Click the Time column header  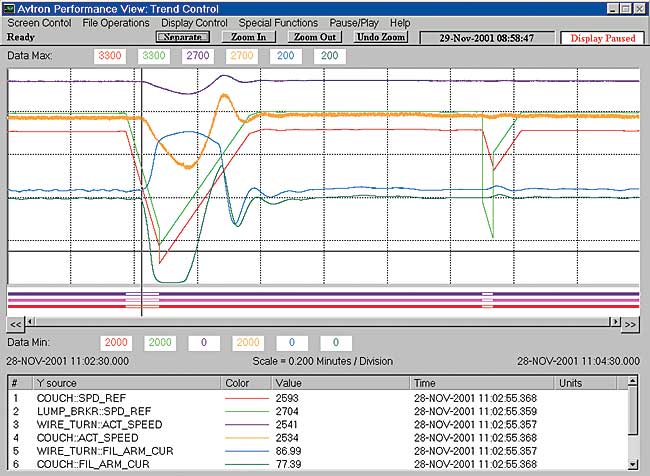482,383
